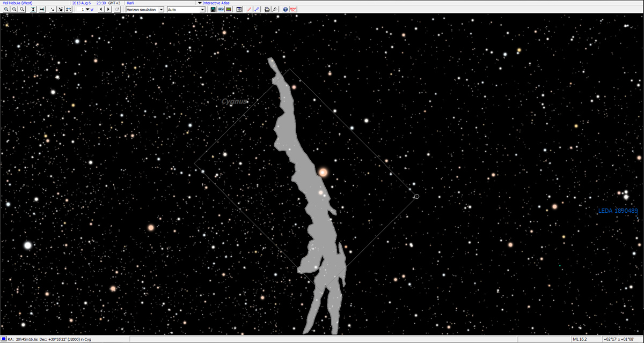
Task: Click the zoom in magnifier icon
Action: pyautogui.click(x=6, y=10)
